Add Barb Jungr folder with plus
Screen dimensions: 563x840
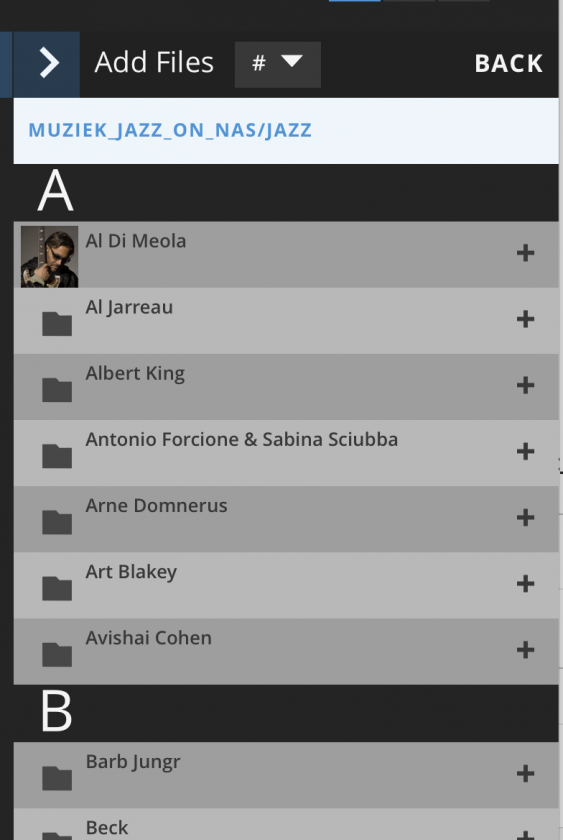pos(526,774)
